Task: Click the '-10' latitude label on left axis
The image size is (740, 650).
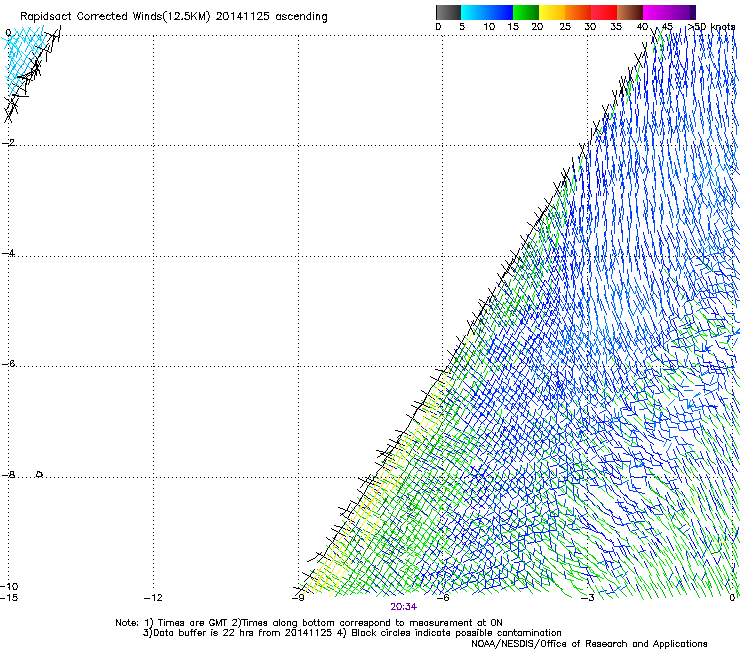Action: (x=9, y=586)
